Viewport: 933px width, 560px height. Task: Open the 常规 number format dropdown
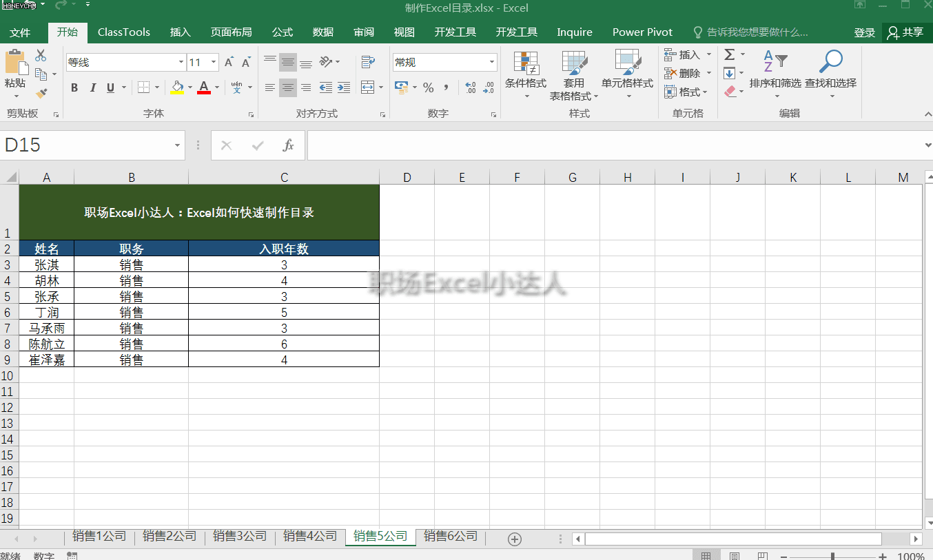(x=492, y=63)
